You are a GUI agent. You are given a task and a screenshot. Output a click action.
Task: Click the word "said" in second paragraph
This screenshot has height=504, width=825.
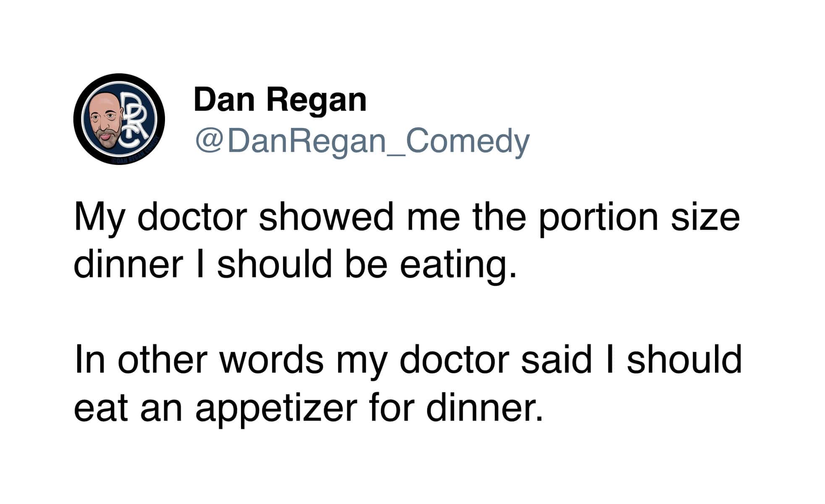556,360
